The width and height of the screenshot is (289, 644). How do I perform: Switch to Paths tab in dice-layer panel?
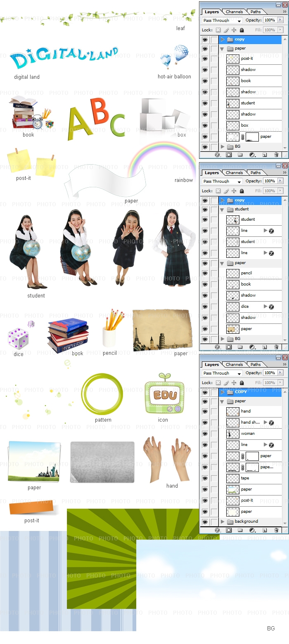[256, 173]
